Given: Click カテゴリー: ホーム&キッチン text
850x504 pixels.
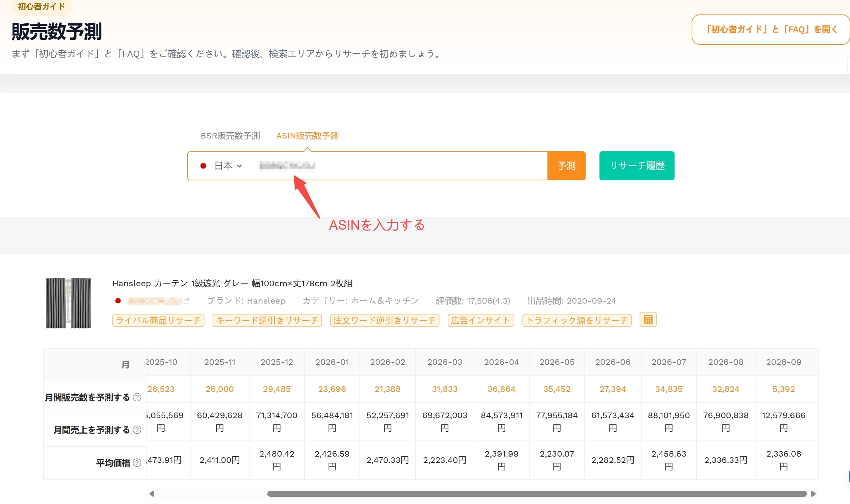Looking at the screenshot, I should 360,301.
